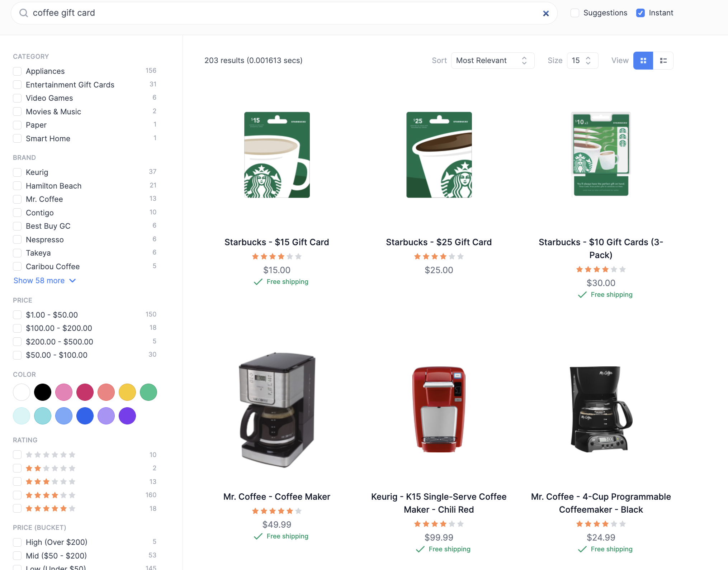The width and height of the screenshot is (728, 570).
Task: Check the Hamilton Beach brand filter
Action: pyautogui.click(x=17, y=186)
